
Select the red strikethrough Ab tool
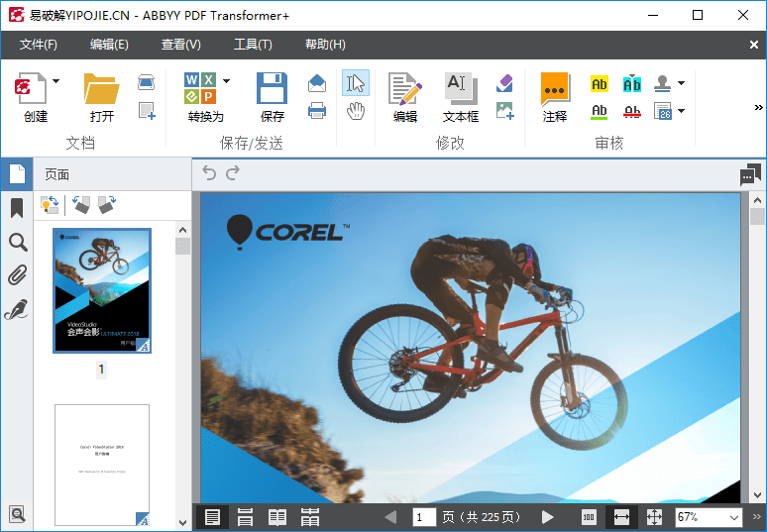click(632, 112)
